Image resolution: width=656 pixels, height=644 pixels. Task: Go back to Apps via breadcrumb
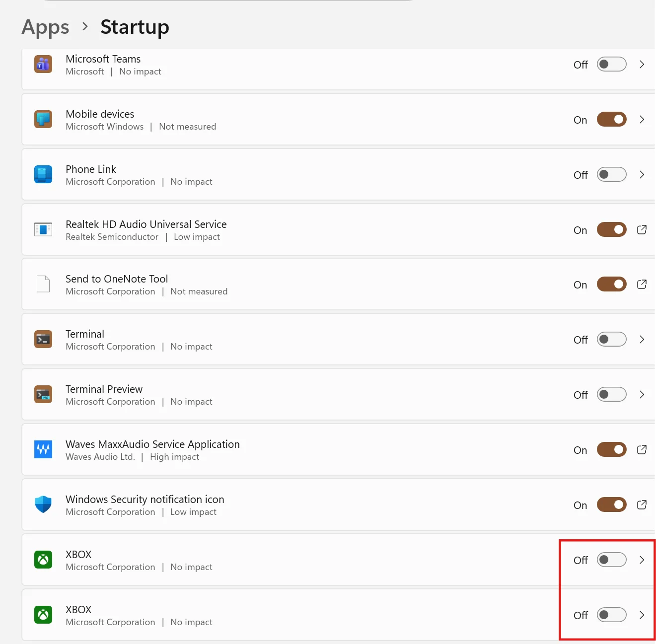[45, 27]
